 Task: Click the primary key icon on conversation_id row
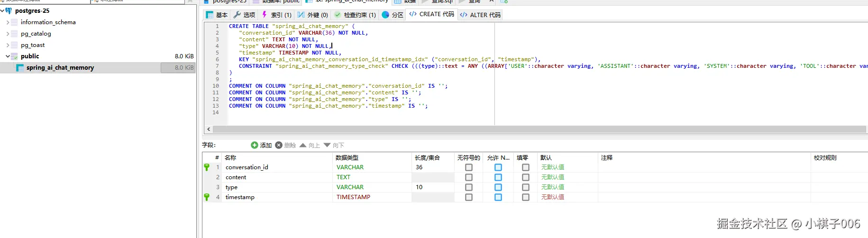(x=207, y=167)
